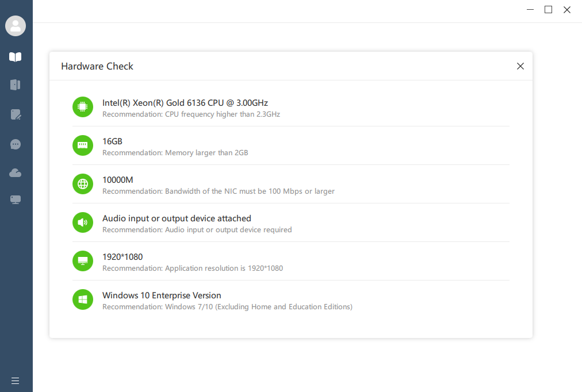The image size is (582, 392).
Task: Click the Windows 7/10 editions recommendation
Action: click(x=228, y=307)
